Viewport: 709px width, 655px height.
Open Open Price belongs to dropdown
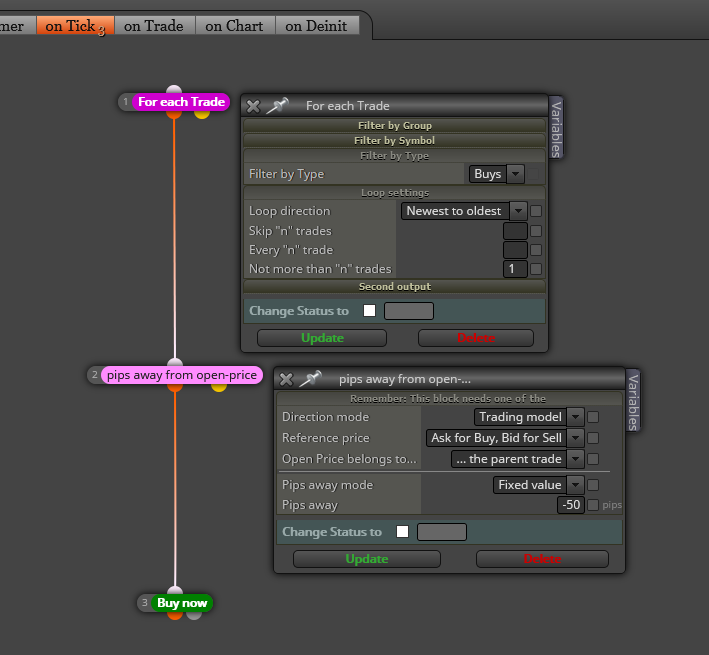click(518, 459)
